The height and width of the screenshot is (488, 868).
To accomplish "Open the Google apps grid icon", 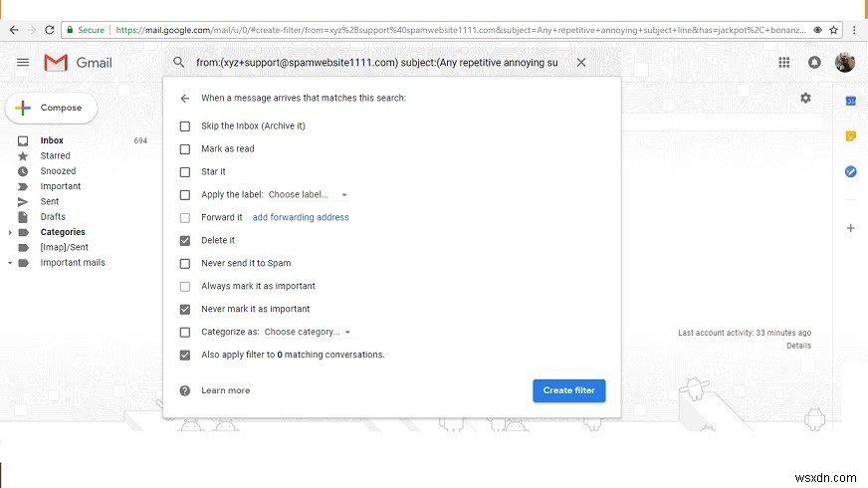I will pyautogui.click(x=783, y=63).
